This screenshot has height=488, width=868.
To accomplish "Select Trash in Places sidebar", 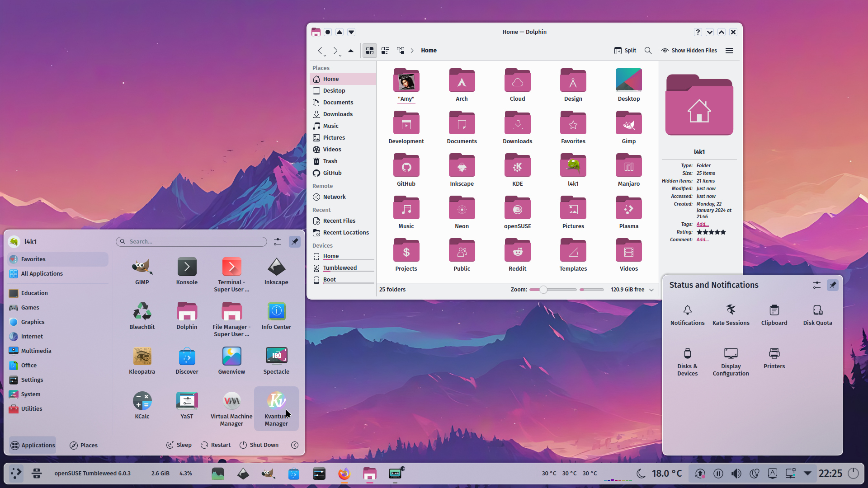I will click(343, 161).
